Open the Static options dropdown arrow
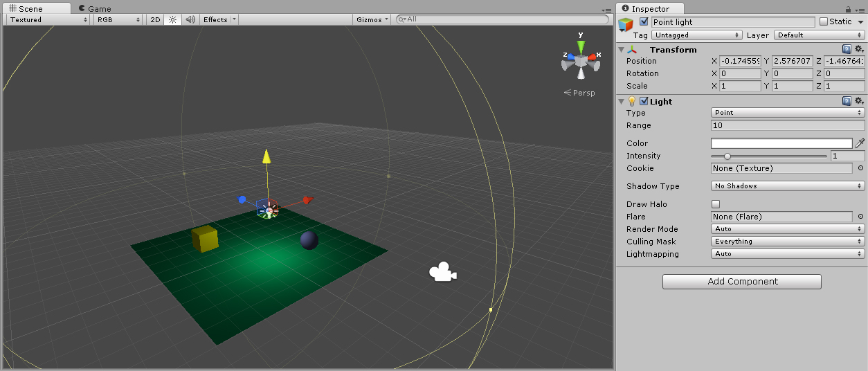868x371 pixels. [861, 21]
